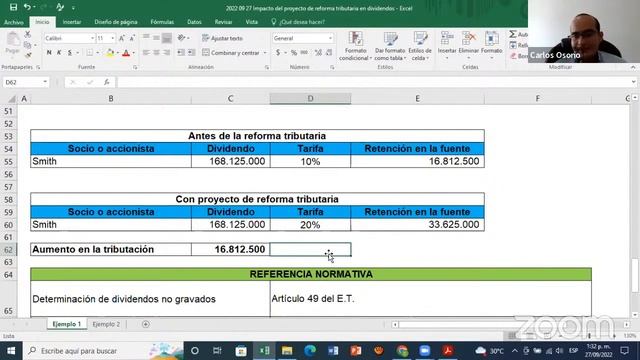
Task: Open the borders dropdown arrow
Action: point(98,53)
